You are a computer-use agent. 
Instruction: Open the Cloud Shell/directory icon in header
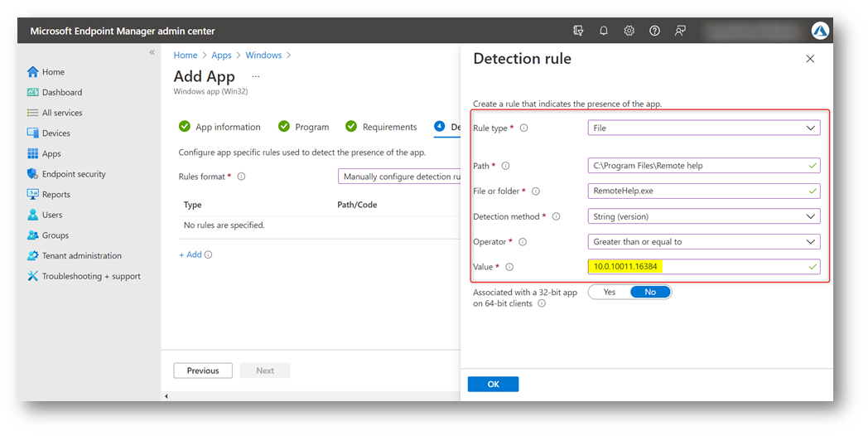(x=578, y=31)
